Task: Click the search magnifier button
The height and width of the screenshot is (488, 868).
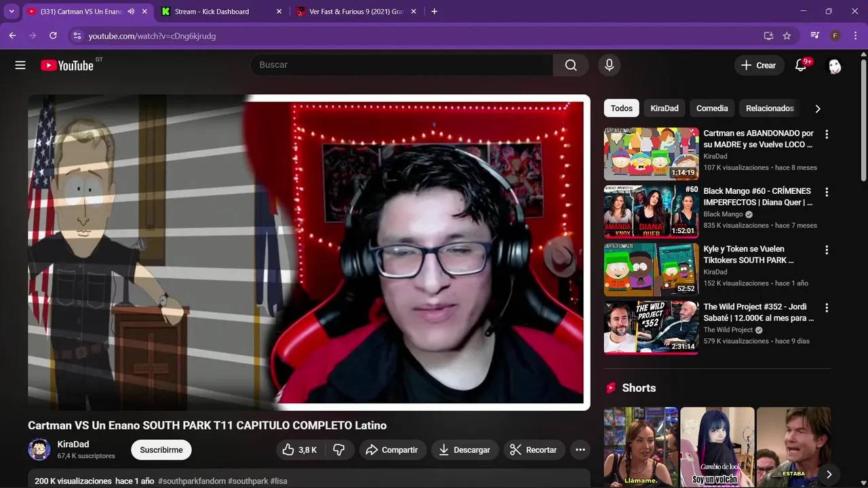Action: pos(571,65)
